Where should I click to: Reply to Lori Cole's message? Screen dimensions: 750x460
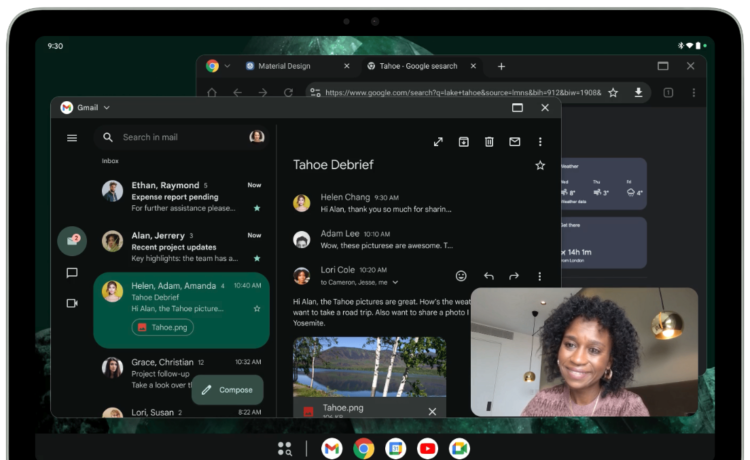tap(488, 276)
